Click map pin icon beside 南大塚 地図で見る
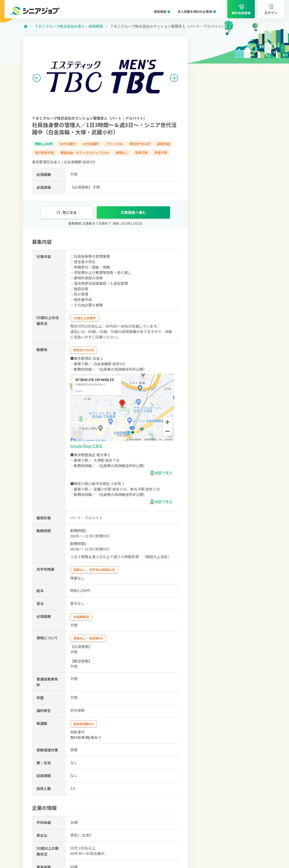The height and width of the screenshot is (868, 289). click(152, 473)
